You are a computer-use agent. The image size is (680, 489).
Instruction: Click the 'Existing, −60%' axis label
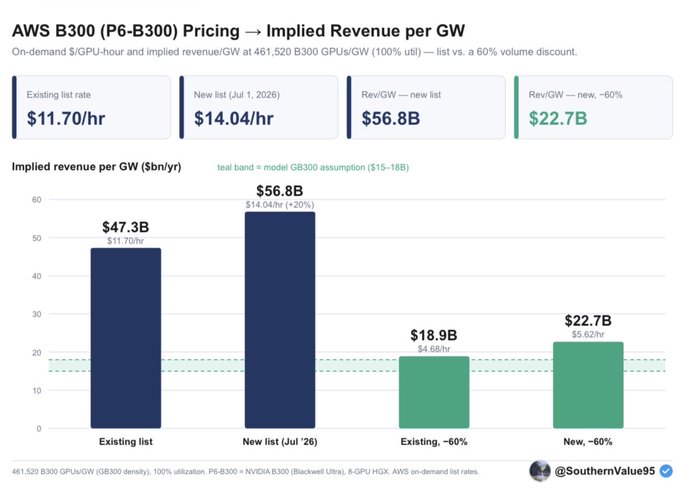[434, 442]
